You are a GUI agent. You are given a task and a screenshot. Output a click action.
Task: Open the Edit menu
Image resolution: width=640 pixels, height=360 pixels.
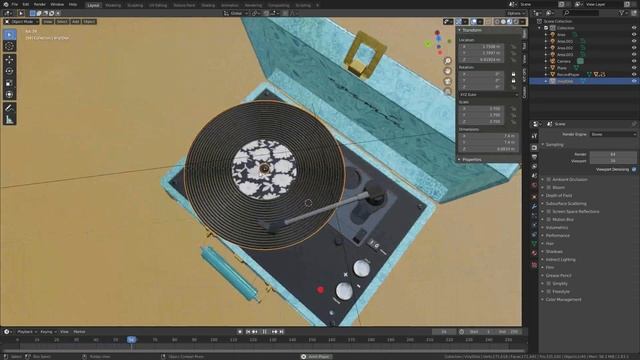pyautogui.click(x=26, y=4)
